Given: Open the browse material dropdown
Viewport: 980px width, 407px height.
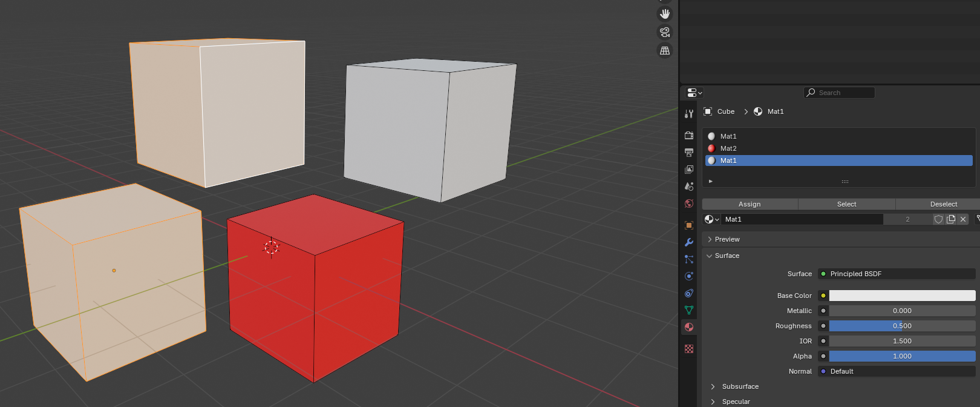Looking at the screenshot, I should click(x=711, y=219).
